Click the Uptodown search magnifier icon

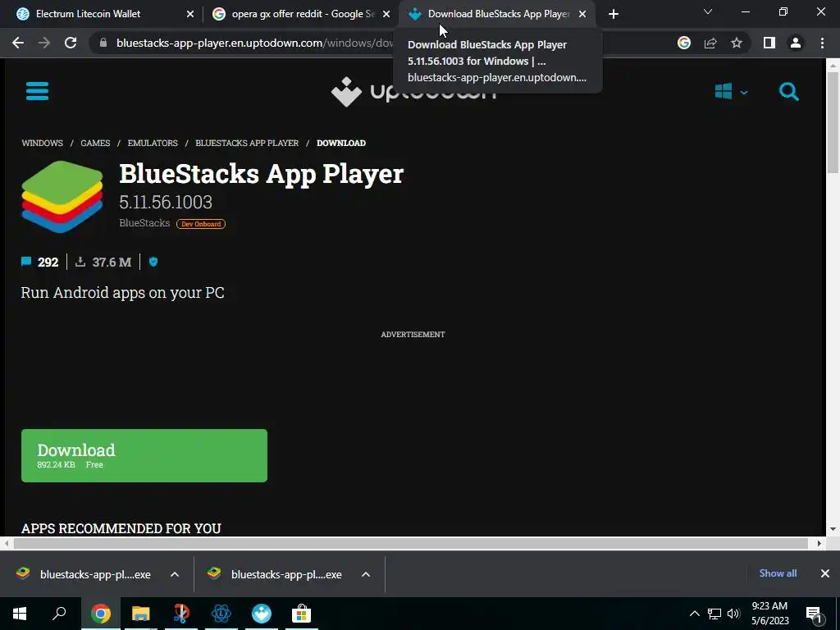[788, 92]
